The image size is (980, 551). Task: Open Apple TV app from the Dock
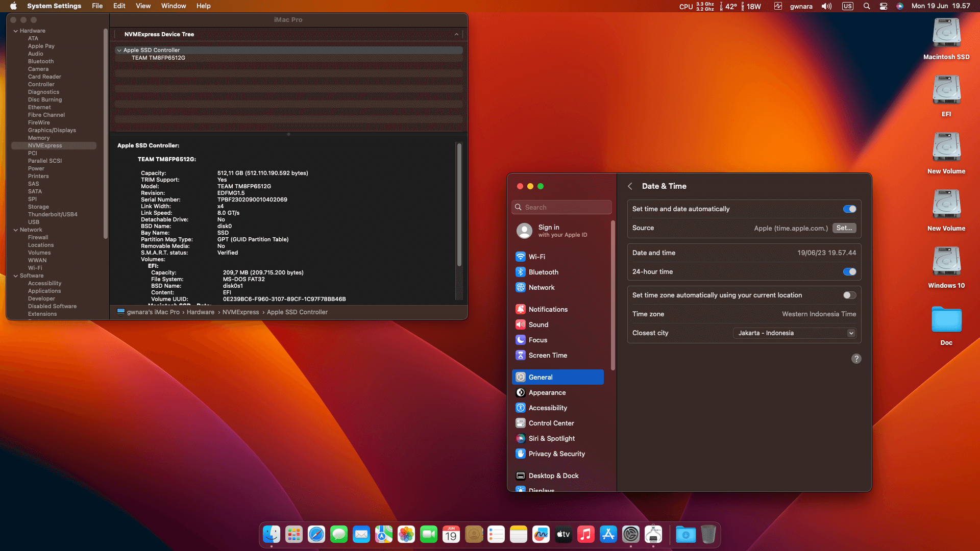coord(563,534)
